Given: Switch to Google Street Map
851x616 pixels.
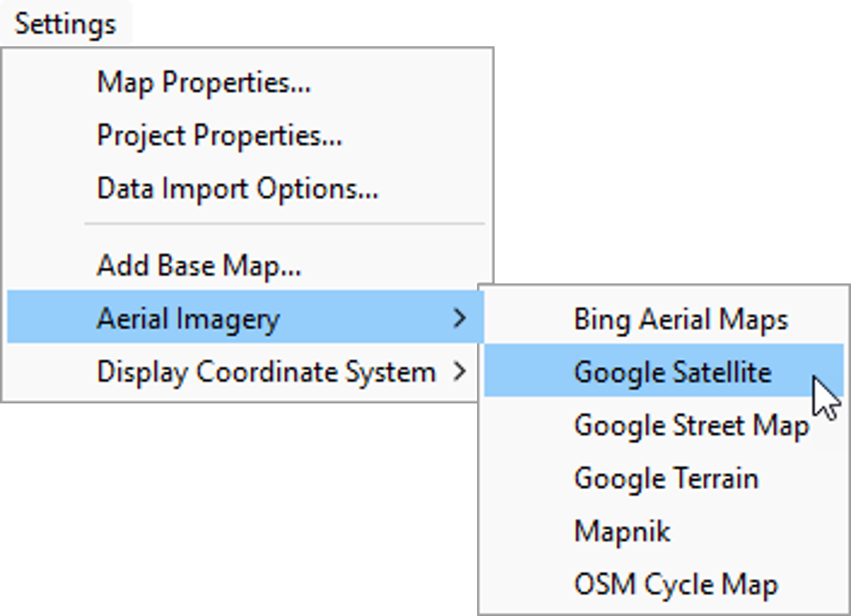Looking at the screenshot, I should coord(691,426).
